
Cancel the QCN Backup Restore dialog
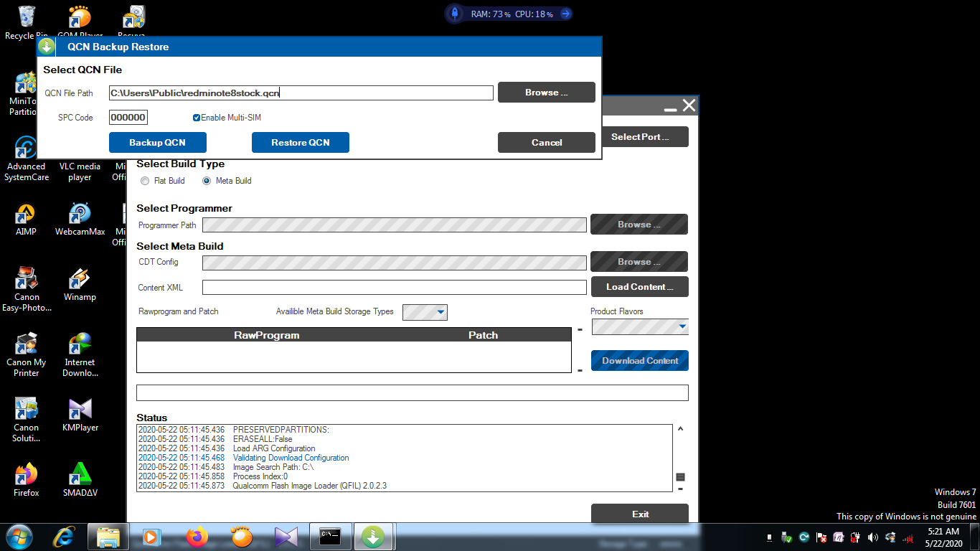point(547,142)
